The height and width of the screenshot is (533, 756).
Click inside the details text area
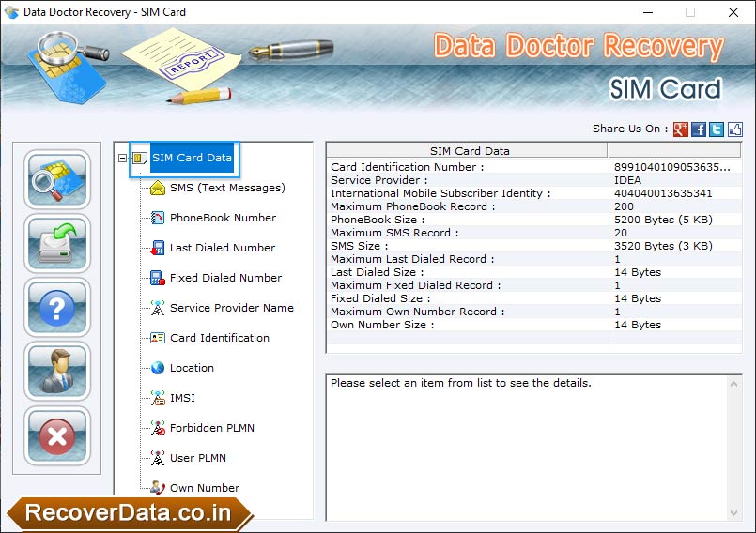(528, 449)
